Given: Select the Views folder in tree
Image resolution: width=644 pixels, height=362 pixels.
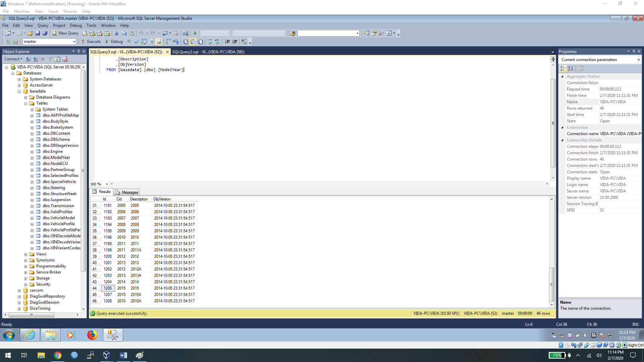Looking at the screenshot, I should click(41, 254).
